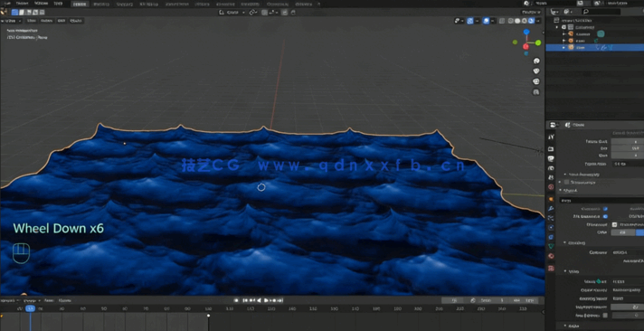Open the Modifiers wrench tab in Properties
The height and width of the screenshot is (331, 644).
(x=551, y=209)
